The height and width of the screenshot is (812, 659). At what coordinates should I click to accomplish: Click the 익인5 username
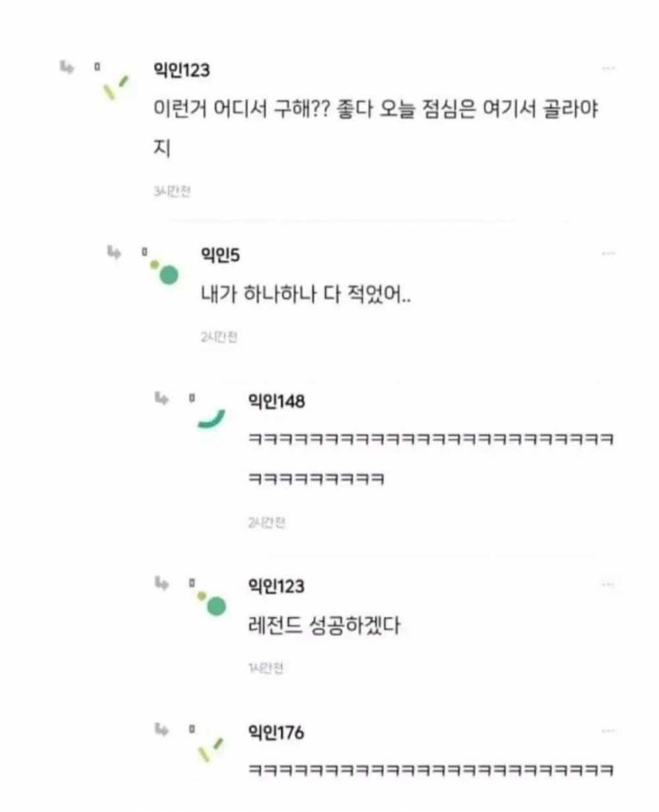(x=221, y=255)
